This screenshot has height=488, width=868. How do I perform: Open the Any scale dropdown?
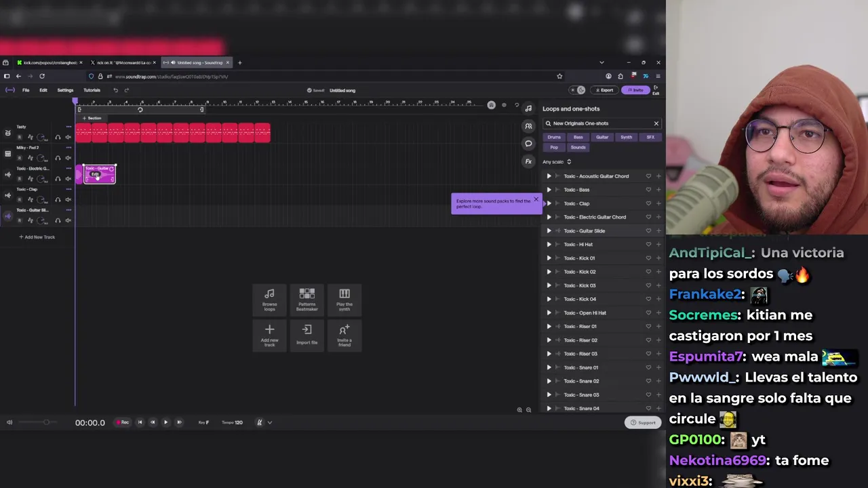tap(557, 162)
